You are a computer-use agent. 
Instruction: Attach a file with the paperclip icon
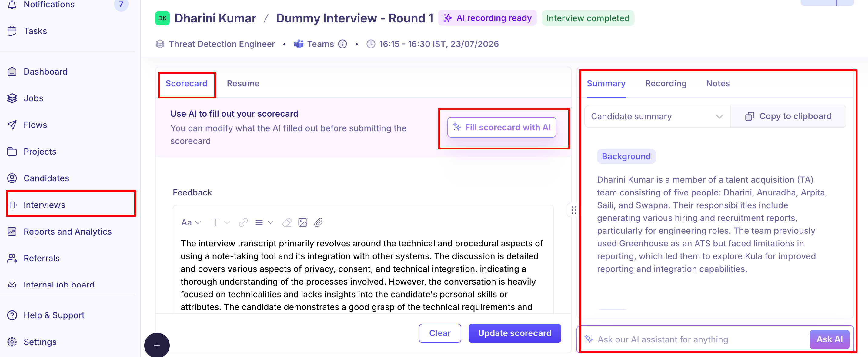[319, 222]
